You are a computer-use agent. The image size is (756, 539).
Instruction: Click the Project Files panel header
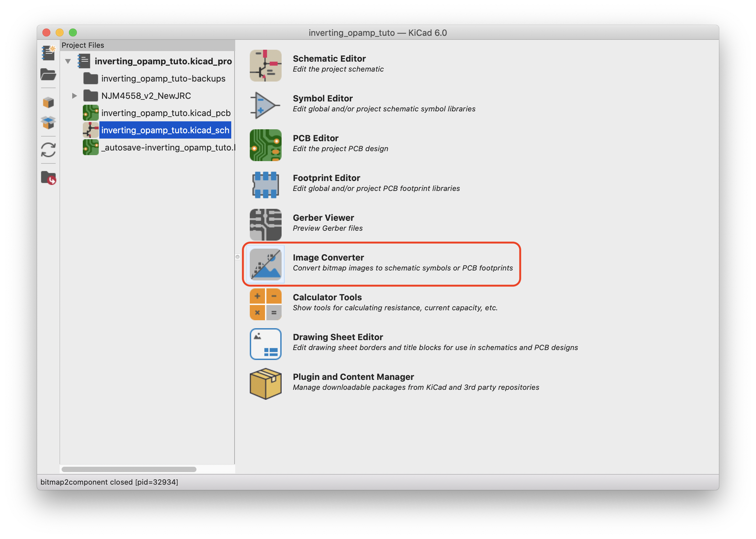pos(148,45)
